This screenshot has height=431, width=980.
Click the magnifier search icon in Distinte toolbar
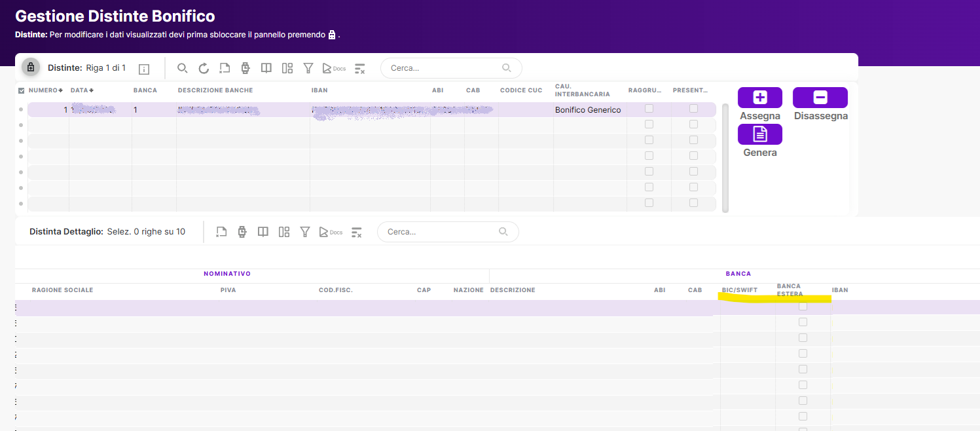[183, 68]
